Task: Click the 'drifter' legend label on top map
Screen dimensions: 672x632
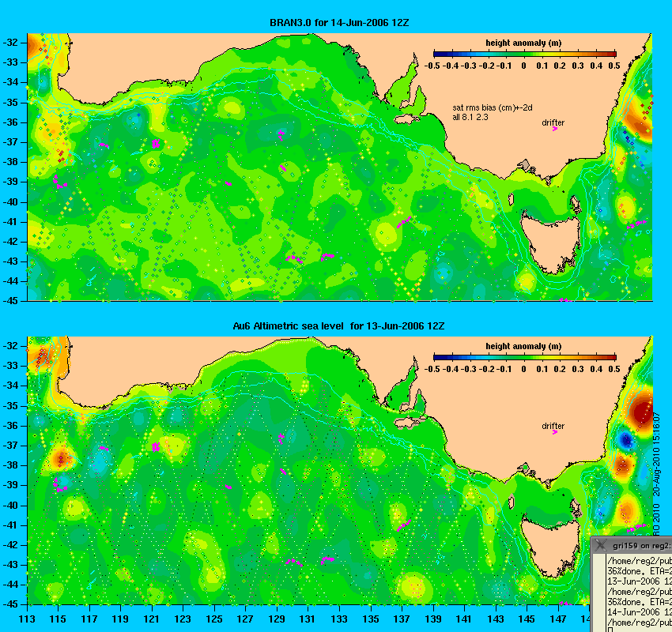Action: click(x=553, y=123)
